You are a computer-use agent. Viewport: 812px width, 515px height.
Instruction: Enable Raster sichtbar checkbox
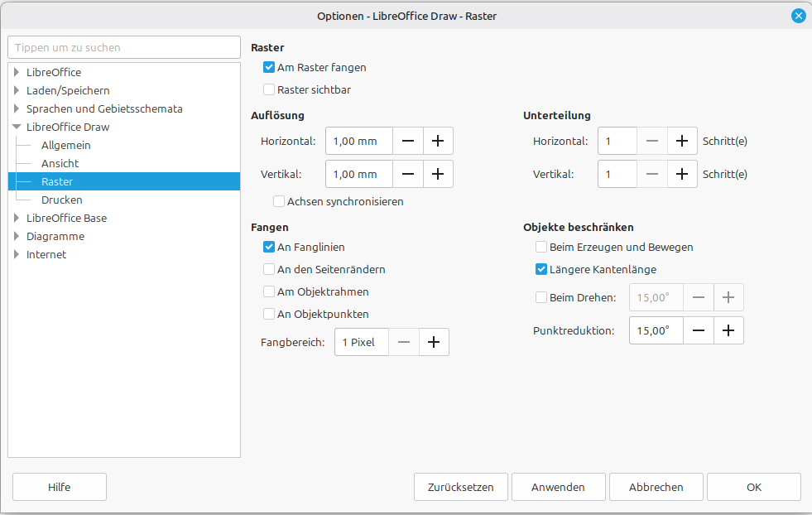pos(269,89)
